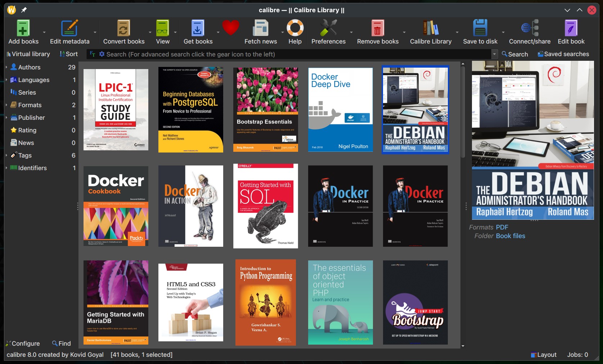Select Introduction to Python Programming cover
Viewport: 603px width, 364px height.
(x=266, y=302)
